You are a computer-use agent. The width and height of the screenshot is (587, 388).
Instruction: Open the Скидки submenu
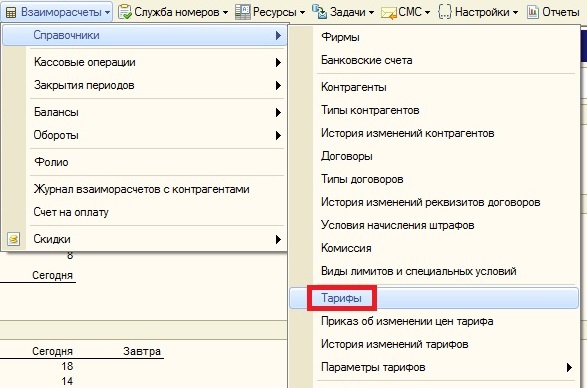(x=145, y=239)
